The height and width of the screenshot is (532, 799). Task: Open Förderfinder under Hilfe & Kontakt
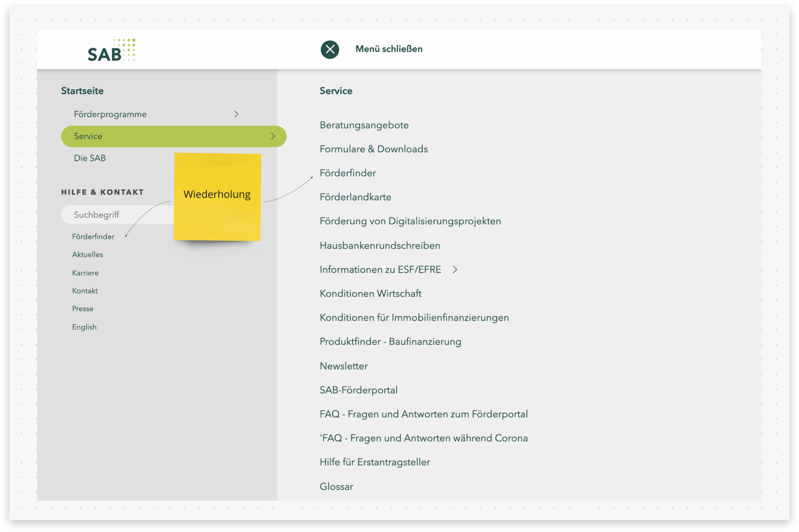click(93, 237)
